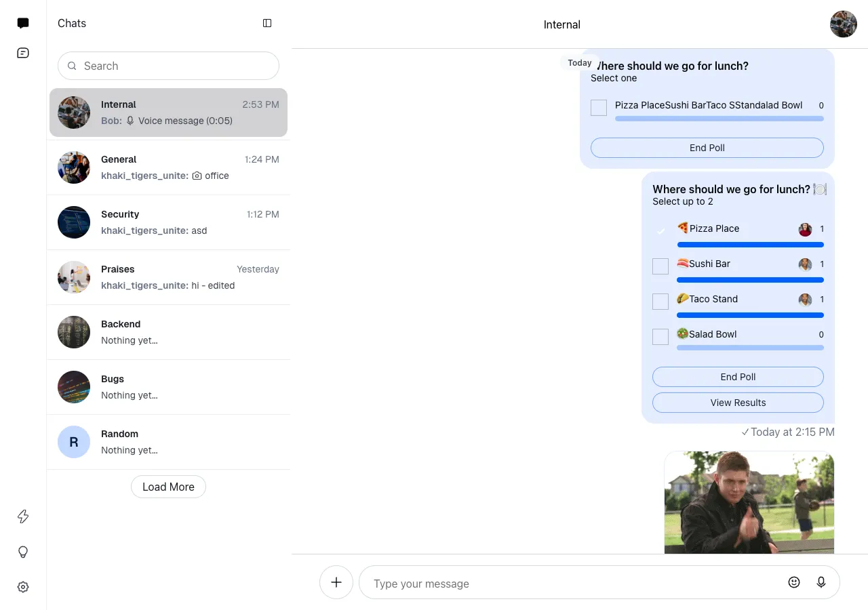Collapse the chat list with the panel icon
The image size is (868, 610).
pos(267,22)
